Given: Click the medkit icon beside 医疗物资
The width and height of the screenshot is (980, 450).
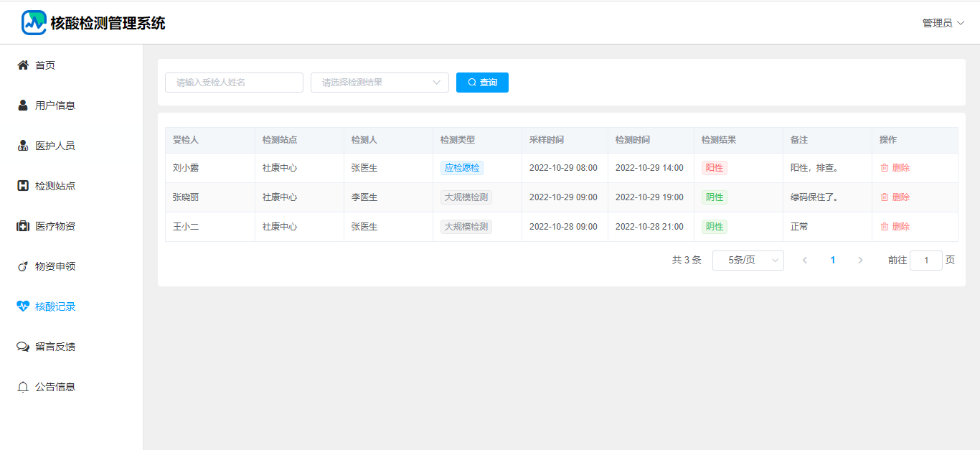Looking at the screenshot, I should click(x=23, y=226).
